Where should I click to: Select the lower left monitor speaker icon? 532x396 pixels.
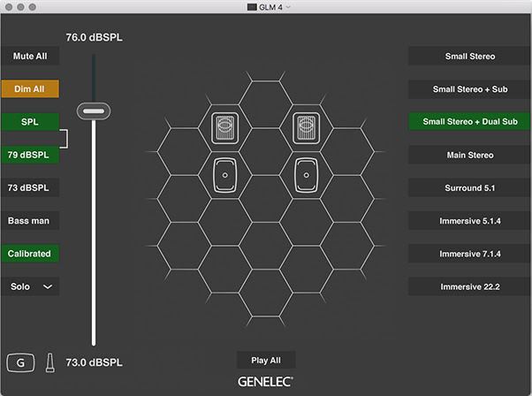coord(225,175)
